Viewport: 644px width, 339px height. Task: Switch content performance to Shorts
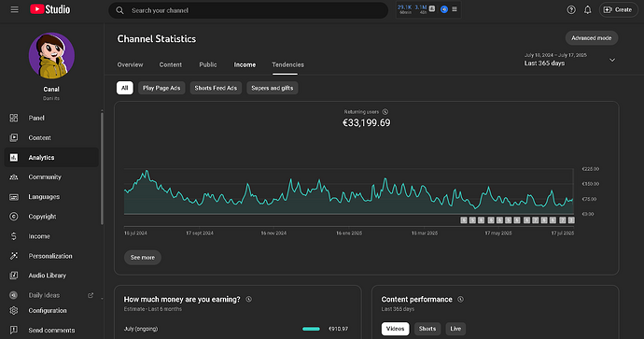click(427, 329)
